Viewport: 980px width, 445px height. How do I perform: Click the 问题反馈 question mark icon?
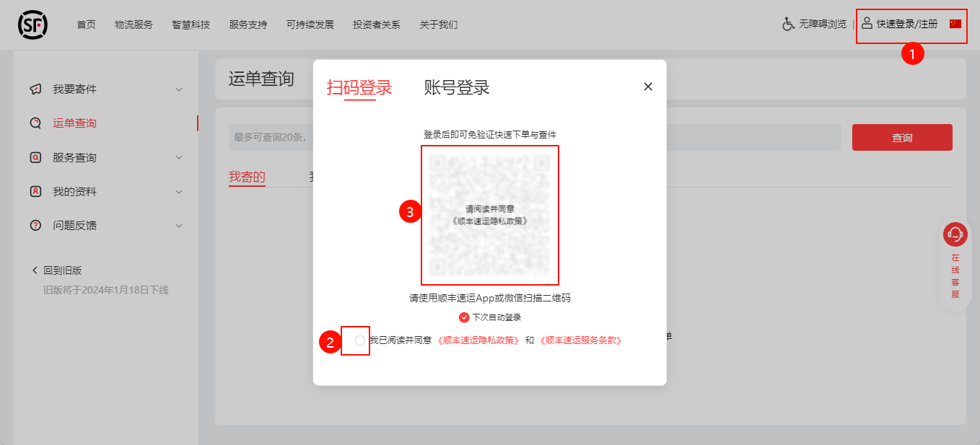35,226
